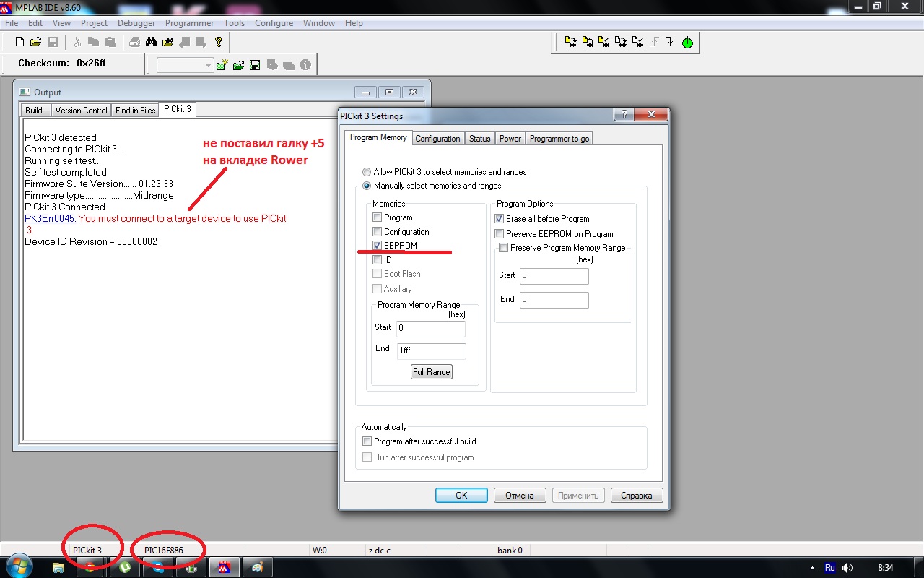The height and width of the screenshot is (578, 924).
Task: Open the Debugger menu
Action: tap(136, 23)
